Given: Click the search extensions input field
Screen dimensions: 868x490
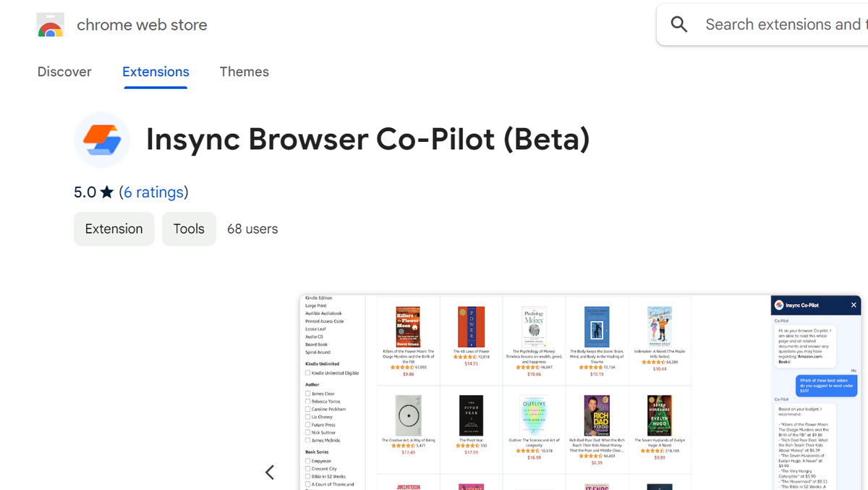Looking at the screenshot, I should tap(785, 24).
